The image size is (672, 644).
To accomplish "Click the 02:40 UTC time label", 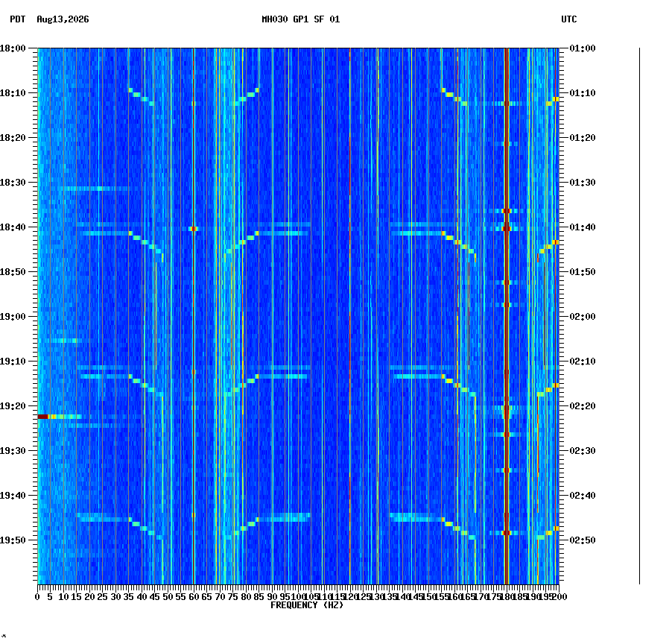I will [583, 496].
